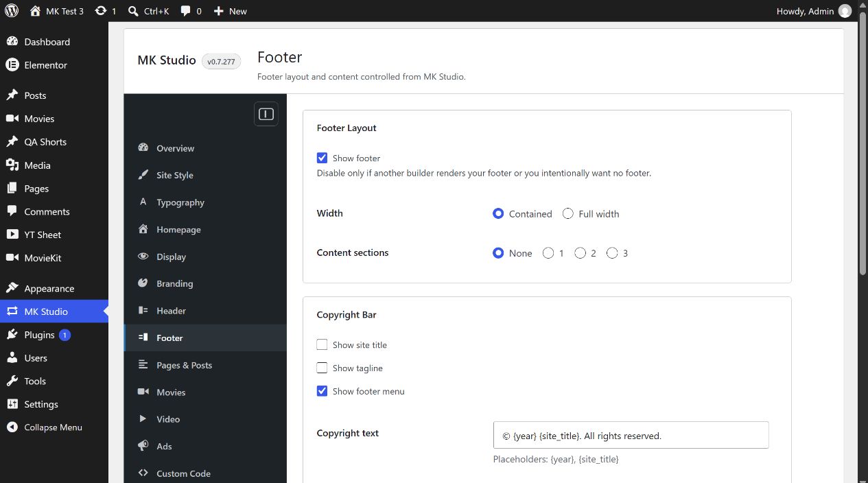Enable Show site title checkbox

point(322,344)
